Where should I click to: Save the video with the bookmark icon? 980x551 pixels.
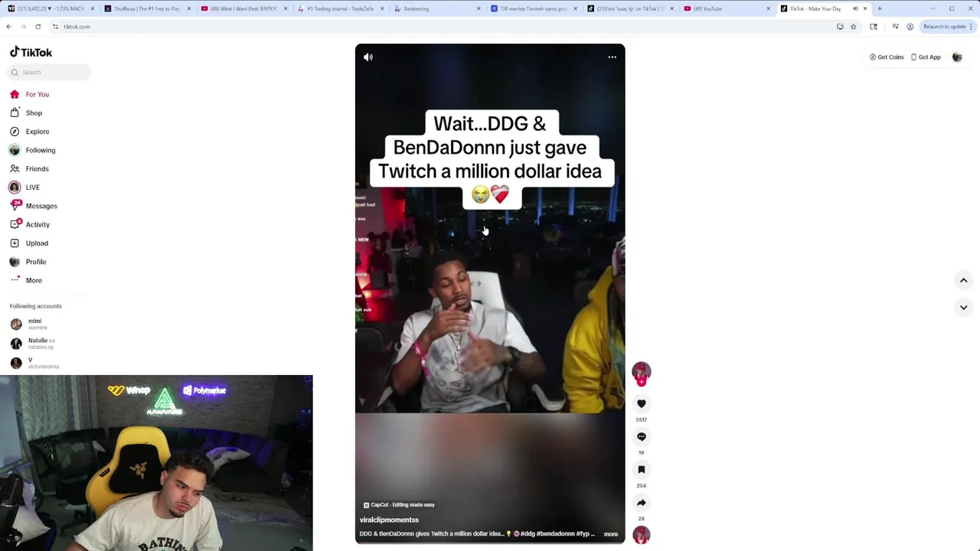pos(642,469)
